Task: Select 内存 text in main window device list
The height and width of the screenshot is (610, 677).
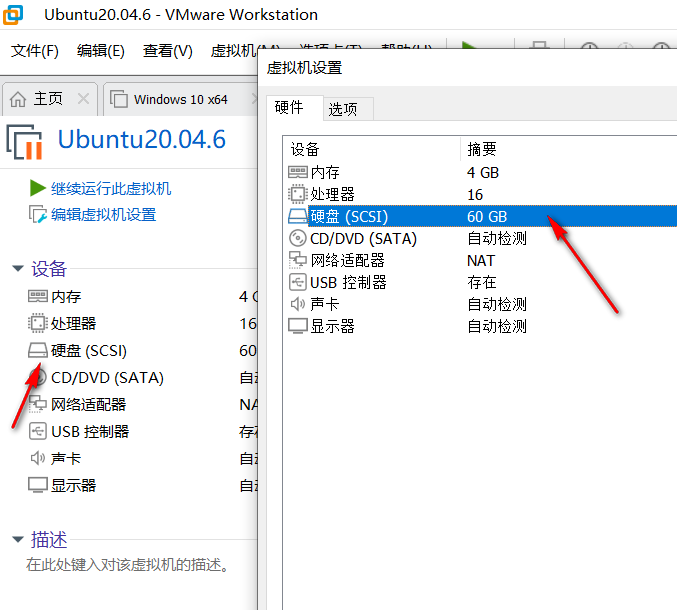Action: coord(66,297)
